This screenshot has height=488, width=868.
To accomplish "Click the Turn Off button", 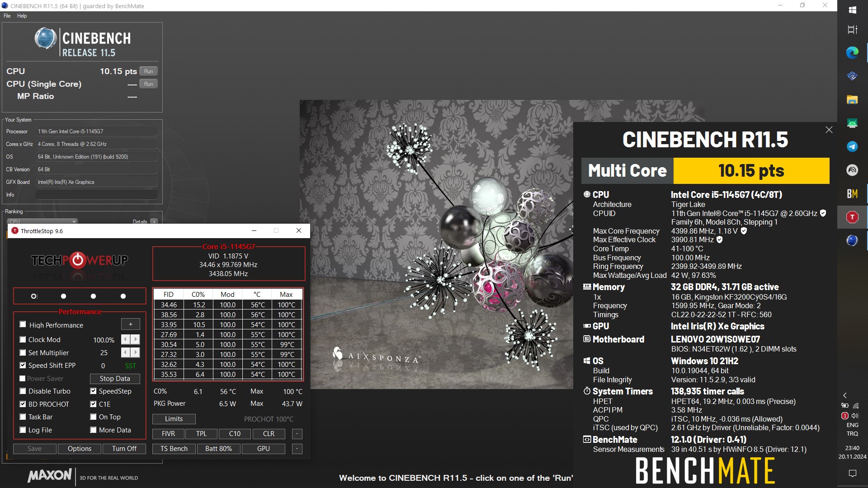I will (124, 449).
